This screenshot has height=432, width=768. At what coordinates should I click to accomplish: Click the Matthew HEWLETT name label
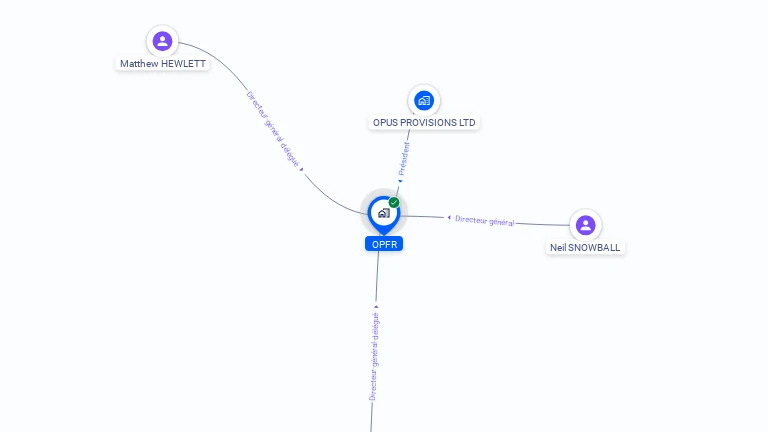(x=163, y=64)
